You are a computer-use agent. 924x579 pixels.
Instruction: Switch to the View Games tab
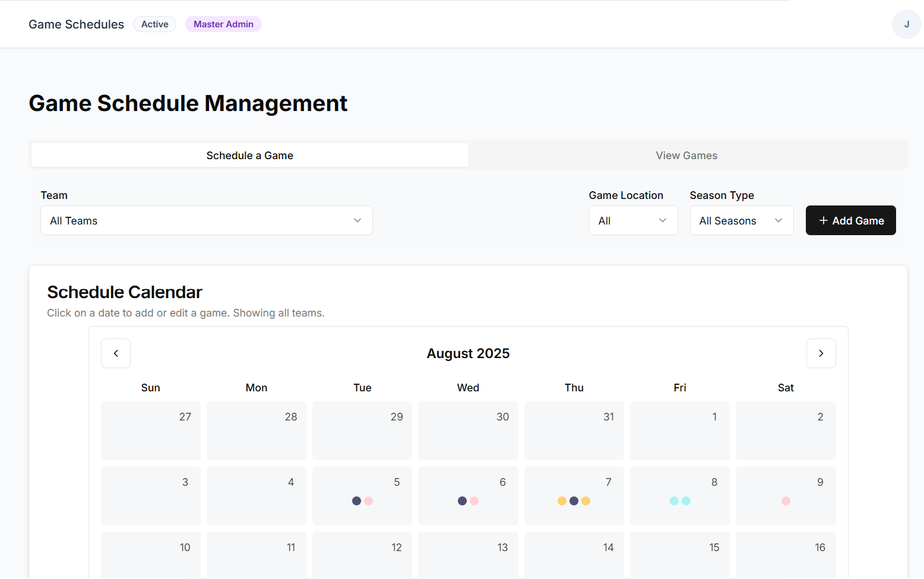click(686, 155)
